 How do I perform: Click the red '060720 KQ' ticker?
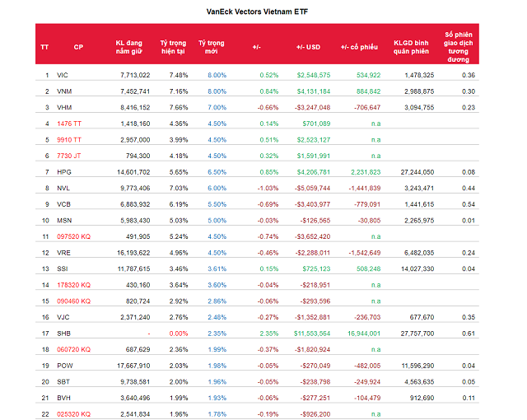click(73, 349)
